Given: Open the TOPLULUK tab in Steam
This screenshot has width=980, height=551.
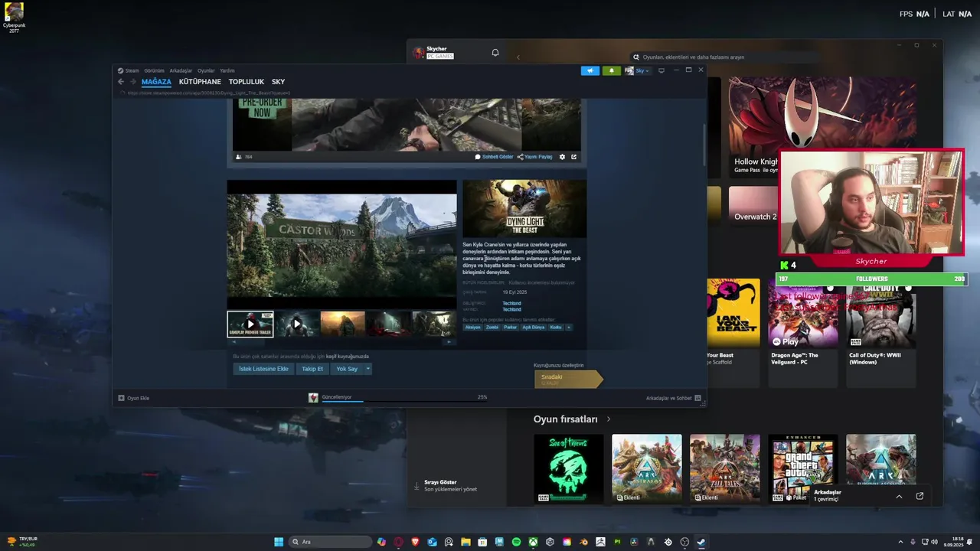Looking at the screenshot, I should click(x=247, y=82).
